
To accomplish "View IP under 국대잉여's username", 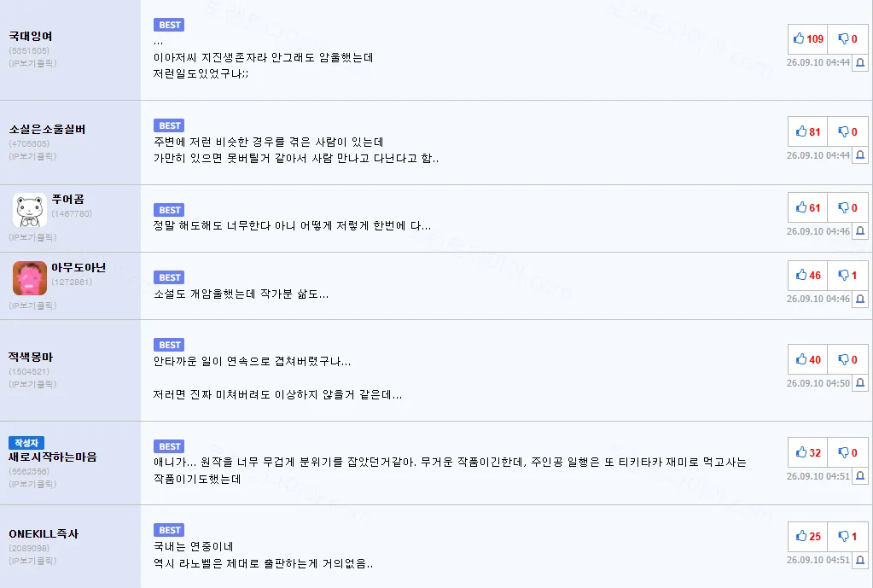I will (32, 63).
